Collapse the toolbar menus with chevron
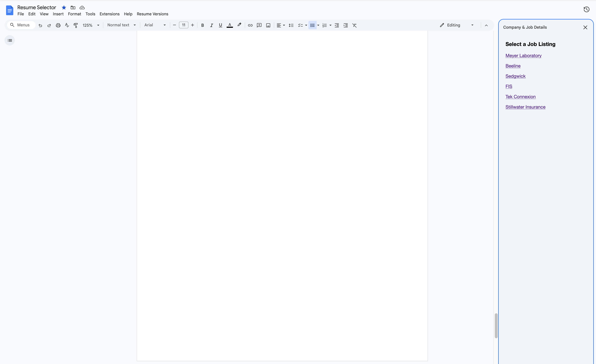Image resolution: width=596 pixels, height=364 pixels. coord(486,25)
